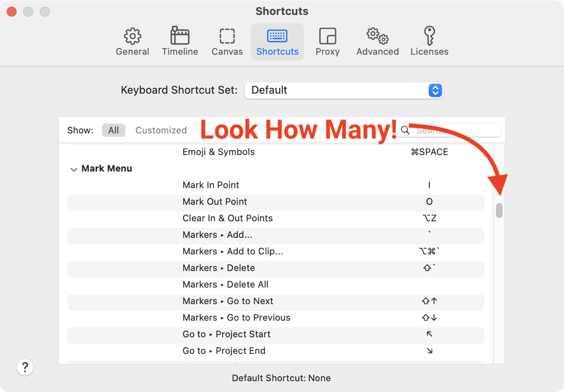Click the red close window button
Image resolution: width=564 pixels, height=392 pixels.
[x=12, y=12]
